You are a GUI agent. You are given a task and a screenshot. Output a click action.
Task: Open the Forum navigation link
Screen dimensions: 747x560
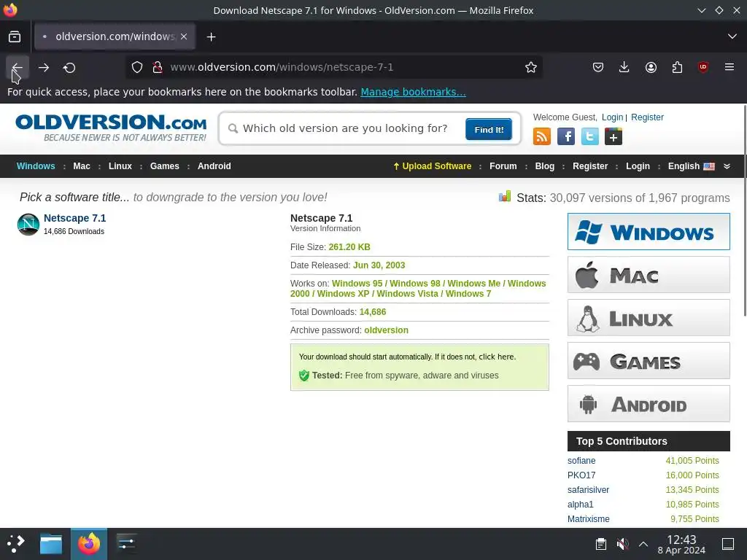pos(503,166)
